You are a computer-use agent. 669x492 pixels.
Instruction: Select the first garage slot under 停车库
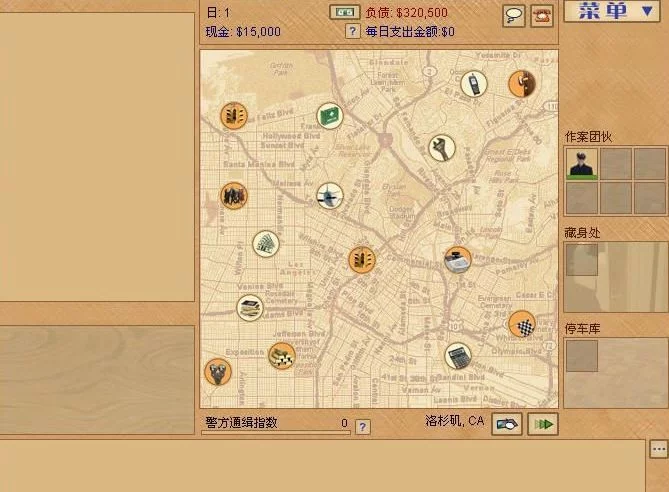[582, 355]
